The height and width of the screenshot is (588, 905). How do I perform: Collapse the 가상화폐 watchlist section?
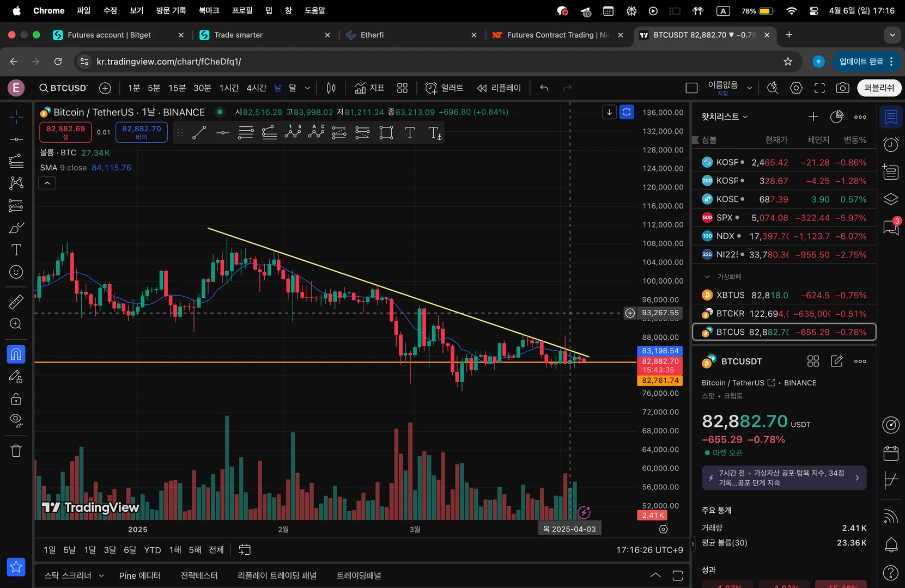coord(707,277)
